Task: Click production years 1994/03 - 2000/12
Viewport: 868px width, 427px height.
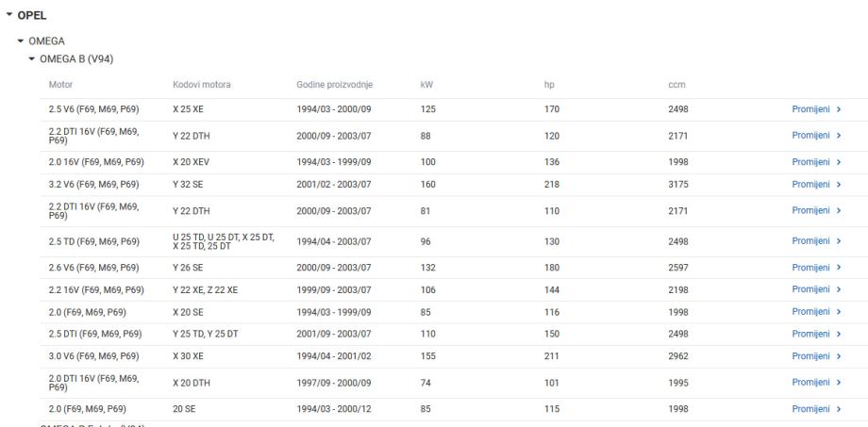Action: tap(334, 409)
